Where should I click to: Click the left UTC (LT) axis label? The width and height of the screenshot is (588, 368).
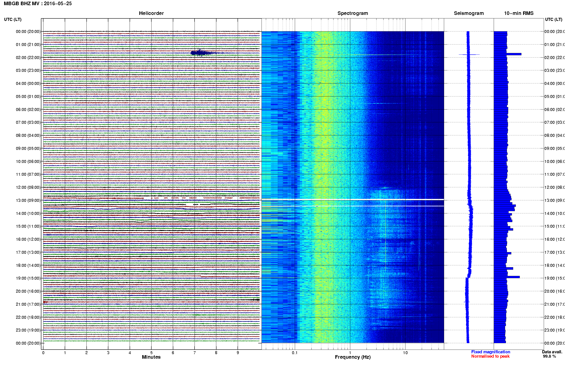13,19
